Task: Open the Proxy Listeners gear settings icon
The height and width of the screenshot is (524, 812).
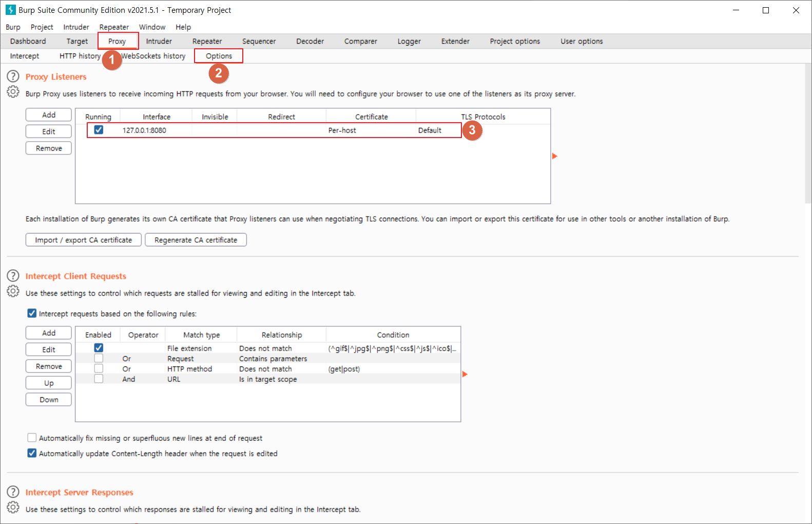Action: (13, 92)
